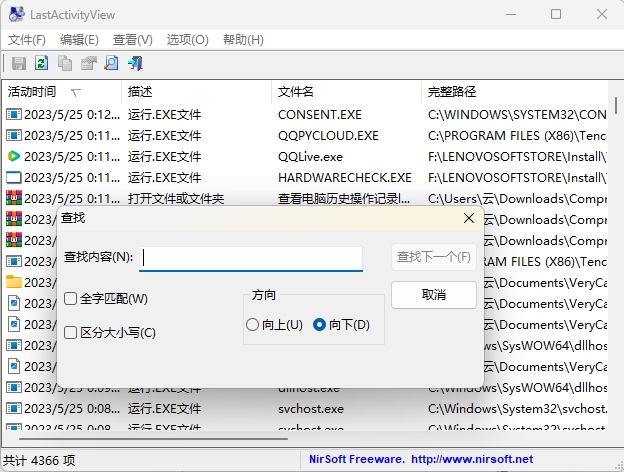The width and height of the screenshot is (624, 472).
Task: Open the 查看(V) menu
Action: tap(133, 40)
